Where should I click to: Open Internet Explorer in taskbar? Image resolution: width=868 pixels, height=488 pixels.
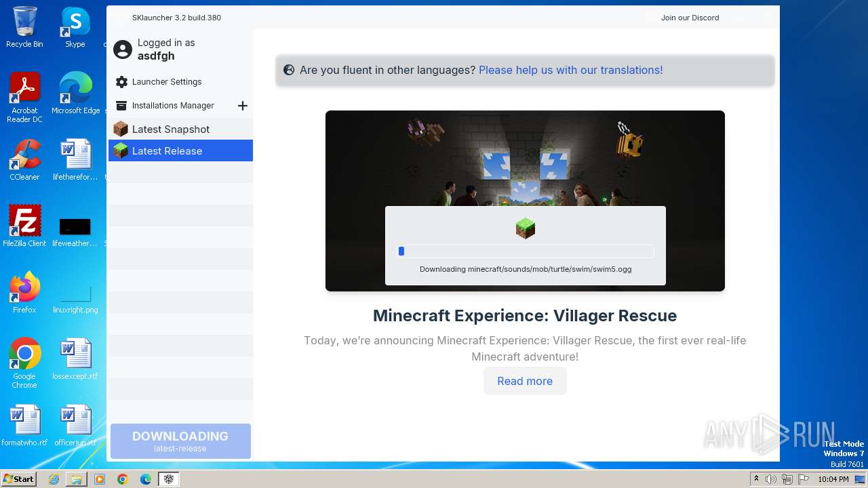click(54, 479)
